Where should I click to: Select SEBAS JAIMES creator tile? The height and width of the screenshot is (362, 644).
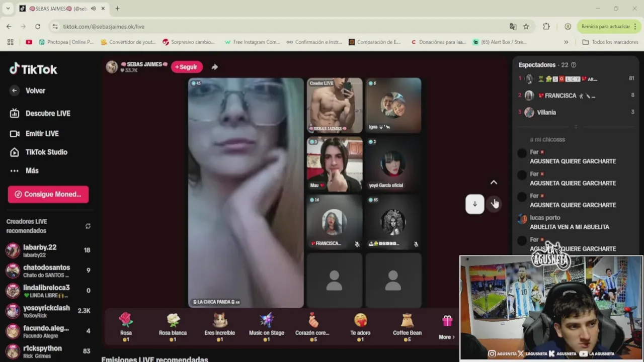335,106
